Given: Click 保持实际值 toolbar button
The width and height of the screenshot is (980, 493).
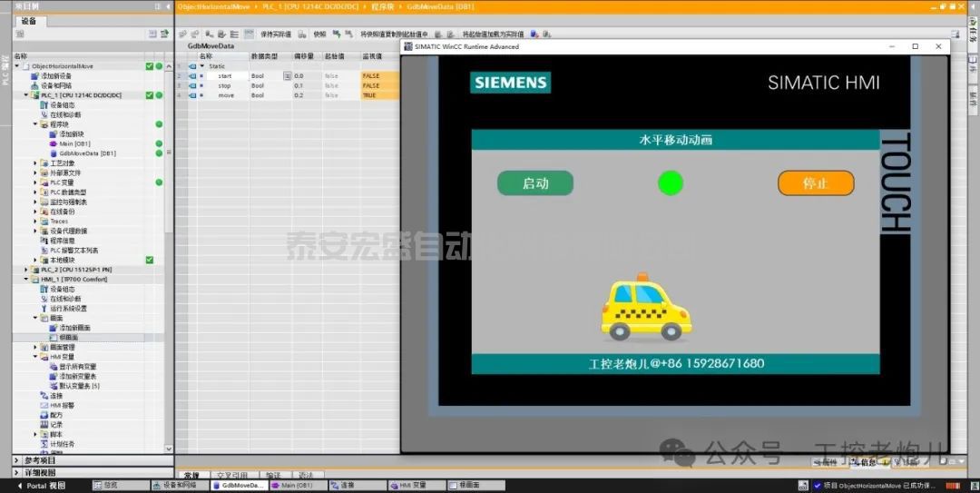Looking at the screenshot, I should 275,35.
